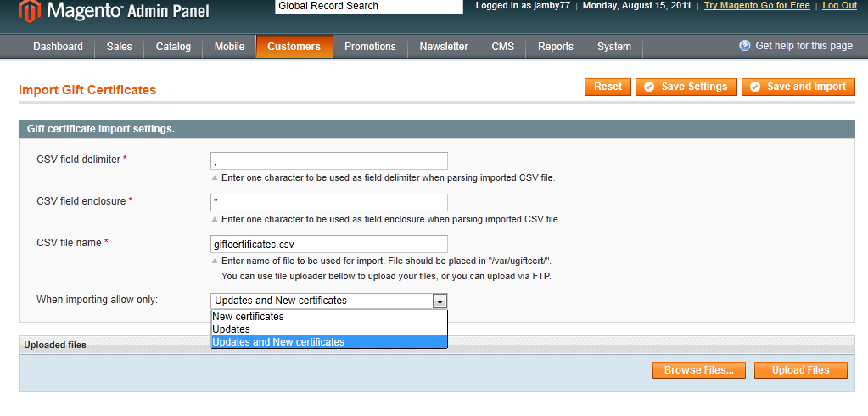Choose the Updates option in the list
Image resolution: width=868 pixels, height=416 pixels.
click(329, 329)
